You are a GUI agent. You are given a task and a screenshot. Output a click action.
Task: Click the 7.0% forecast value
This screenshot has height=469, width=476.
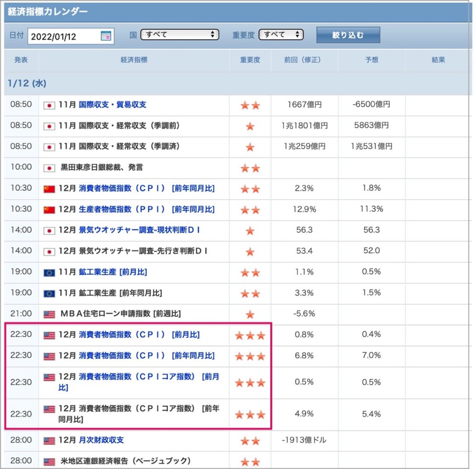coord(371,355)
